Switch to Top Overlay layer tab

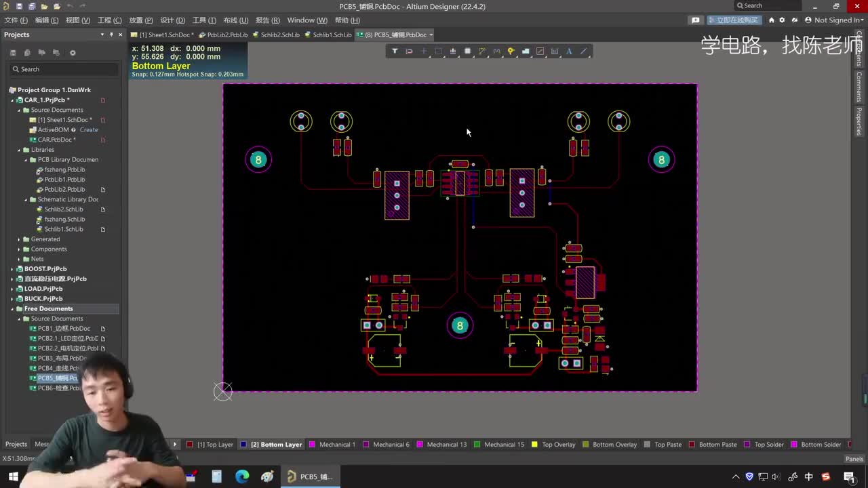558,445
